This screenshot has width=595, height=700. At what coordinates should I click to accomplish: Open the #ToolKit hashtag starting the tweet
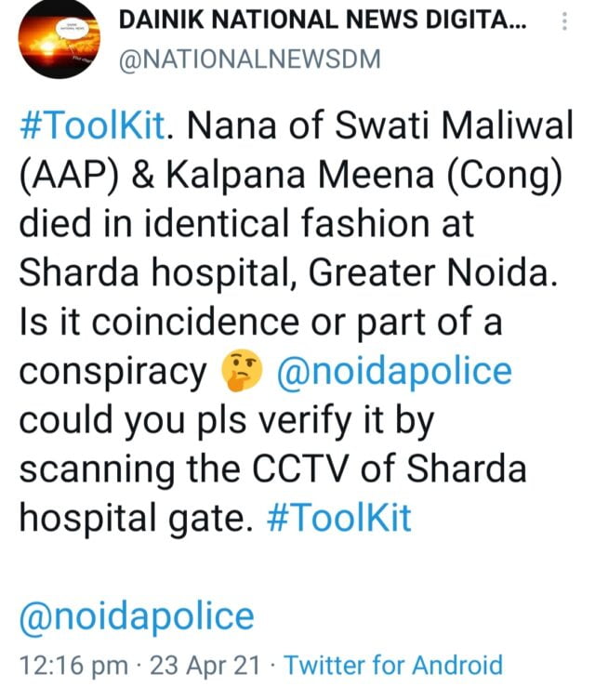93,127
